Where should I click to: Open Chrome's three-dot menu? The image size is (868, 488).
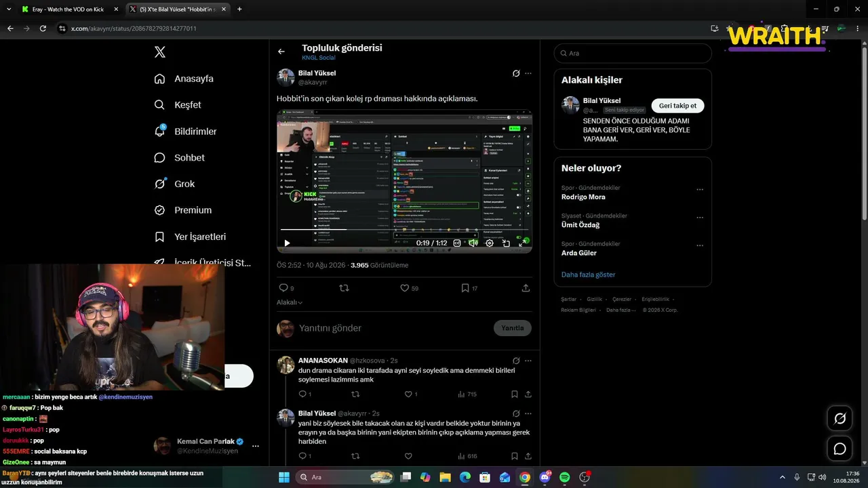click(859, 28)
